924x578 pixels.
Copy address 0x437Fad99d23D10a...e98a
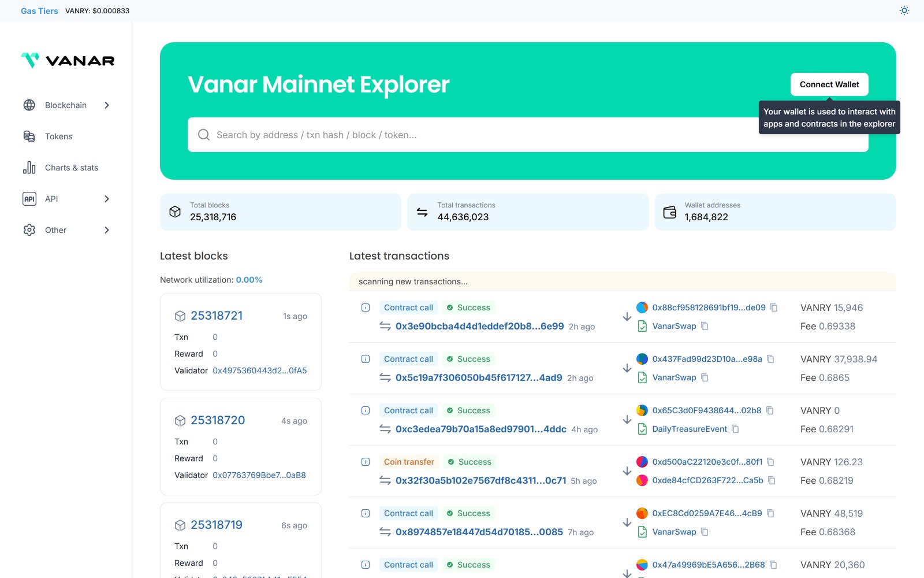[x=770, y=359]
